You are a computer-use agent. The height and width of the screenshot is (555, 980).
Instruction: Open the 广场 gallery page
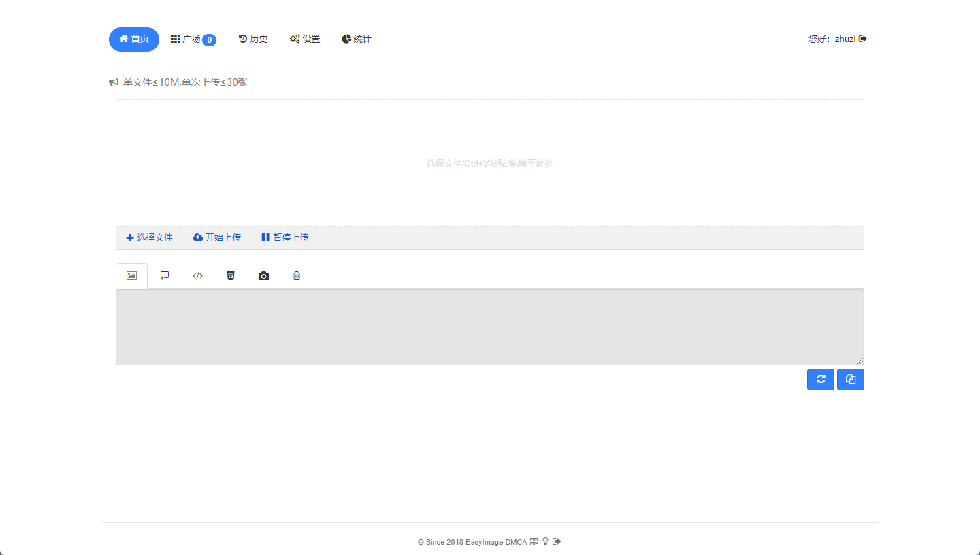(193, 39)
